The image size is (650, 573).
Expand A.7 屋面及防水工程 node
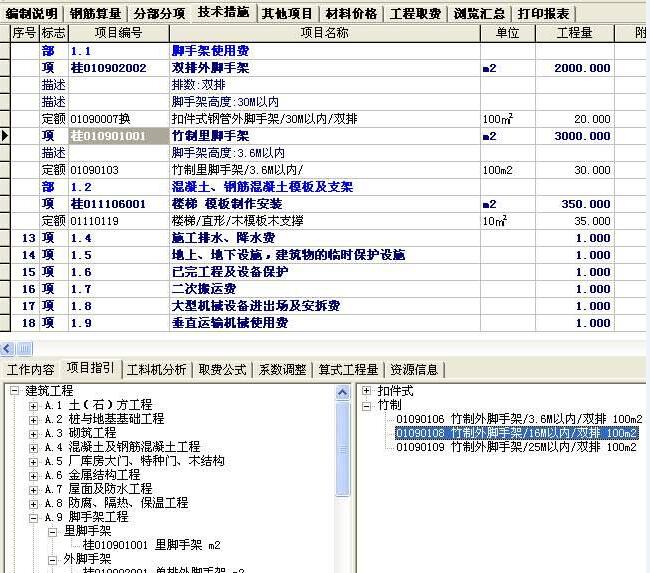pyautogui.click(x=34, y=490)
